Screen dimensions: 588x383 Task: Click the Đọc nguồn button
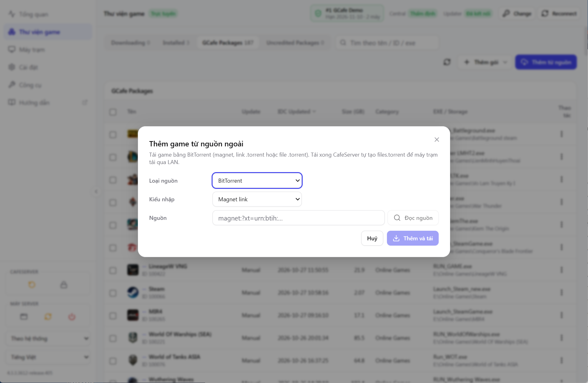413,218
